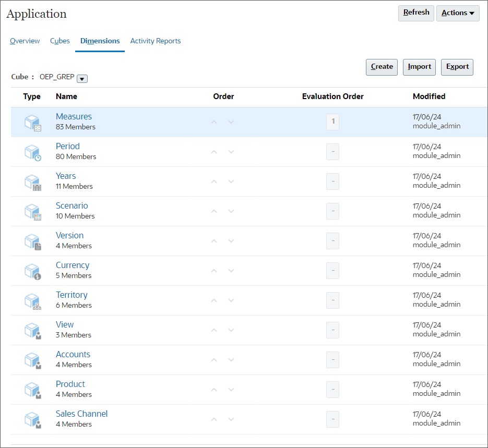Switch to the Cubes tab
Image resolution: width=488 pixels, height=448 pixels.
[x=59, y=41]
